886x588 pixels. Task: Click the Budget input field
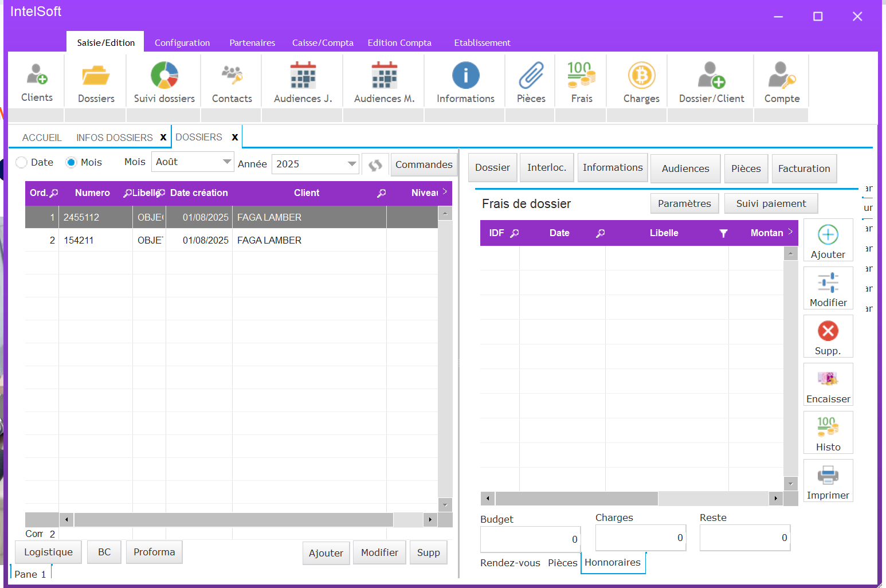tap(530, 539)
